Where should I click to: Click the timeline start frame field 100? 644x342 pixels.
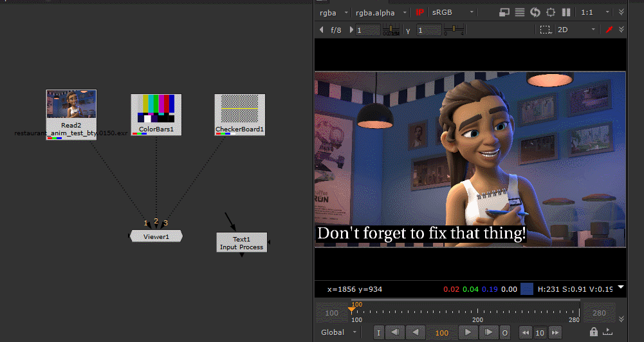(331, 313)
